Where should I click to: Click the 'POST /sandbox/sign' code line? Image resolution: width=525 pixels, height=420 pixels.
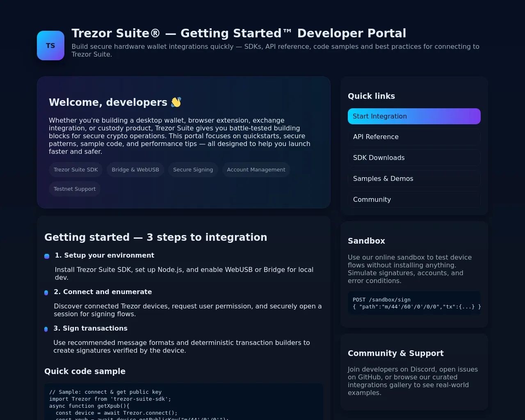(381, 300)
